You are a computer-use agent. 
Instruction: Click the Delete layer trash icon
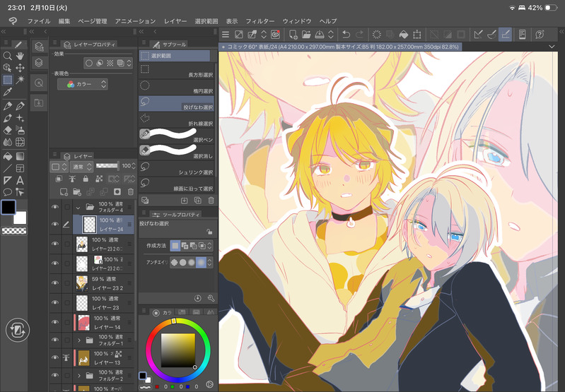coord(130,192)
